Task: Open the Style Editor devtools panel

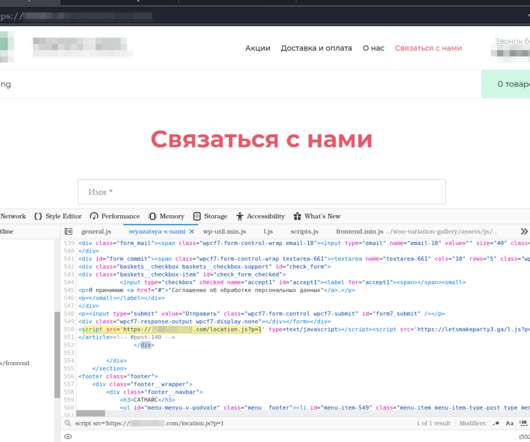Action: 58,216
